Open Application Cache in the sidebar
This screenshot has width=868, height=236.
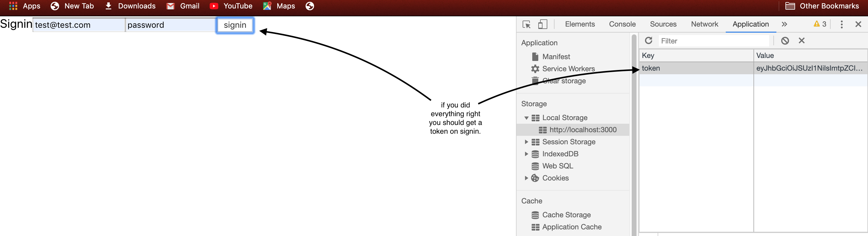point(572,227)
